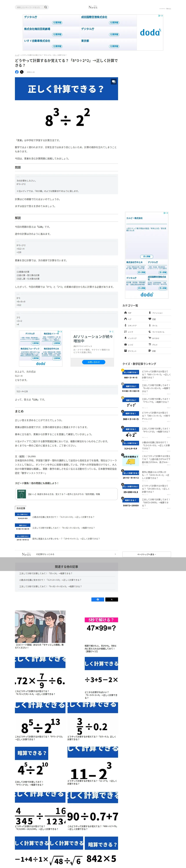Open the TOP category home icon

point(126,312)
